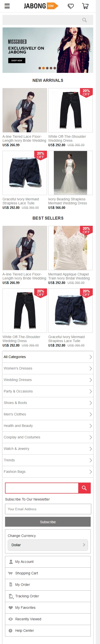Expand the Women's Dresses category
The height and width of the screenshot is (644, 100).
click(x=48, y=368)
